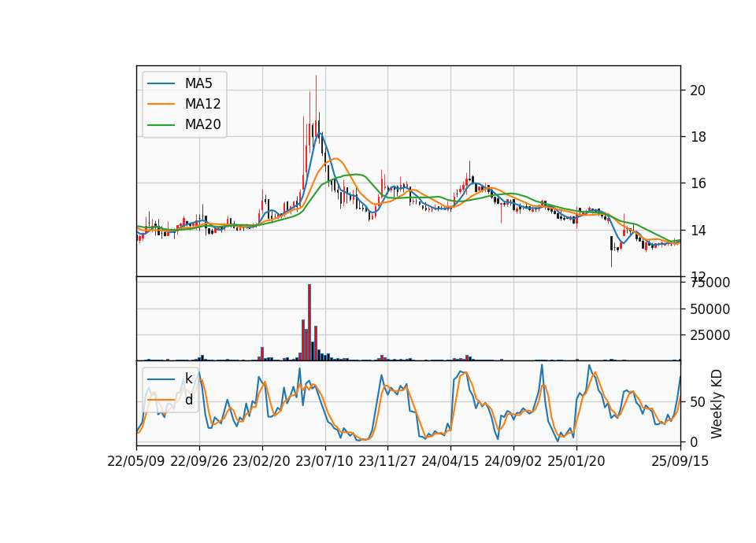756x543 pixels.
Task: Click the blue MA5 legend line sample
Action: point(161,83)
